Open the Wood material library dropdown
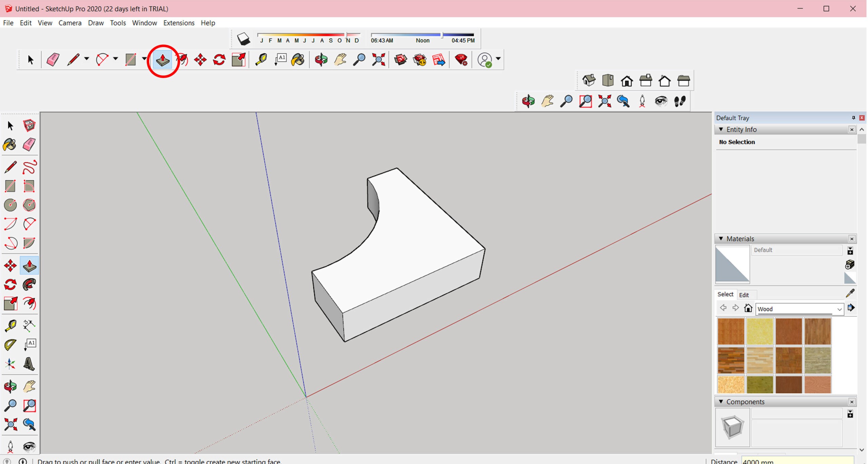Screen dimensions: 868x464 [x=839, y=309]
